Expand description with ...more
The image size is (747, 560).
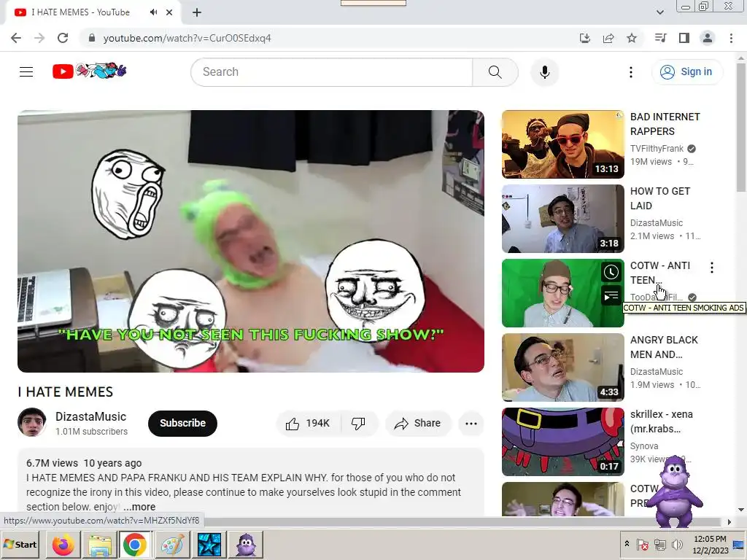(x=139, y=507)
